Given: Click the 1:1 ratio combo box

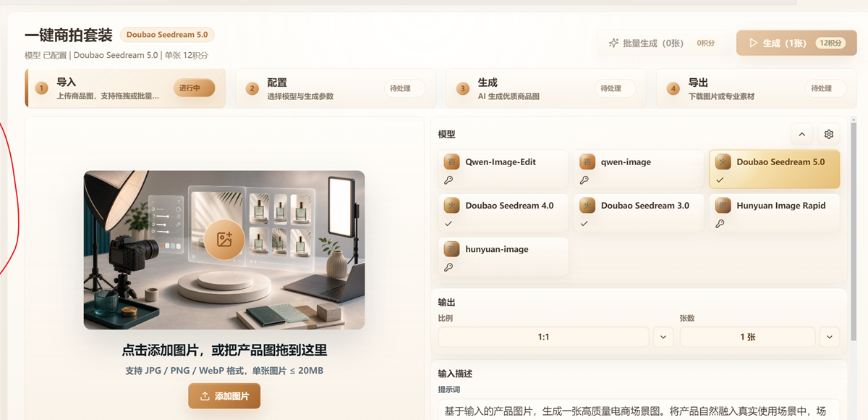Looking at the screenshot, I should (544, 337).
